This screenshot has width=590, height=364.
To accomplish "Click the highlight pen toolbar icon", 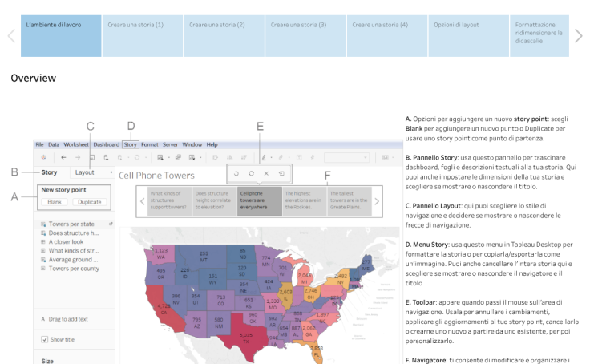I will point(264,157).
